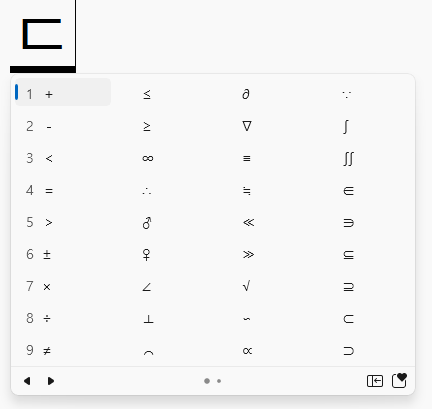
Task: Insert the double integral symbol
Action: (348, 159)
